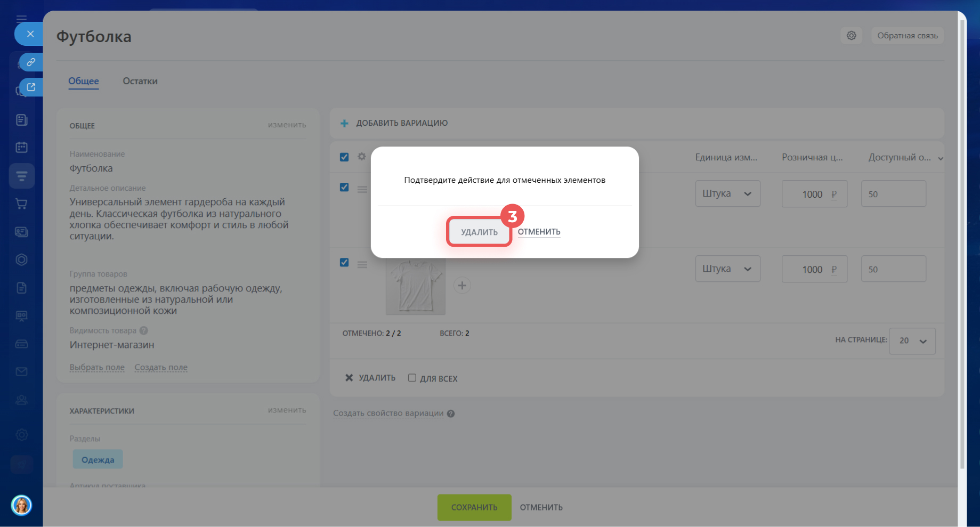Click the plus icon beside t-shirt image
The image size is (980, 527).
pos(462,286)
